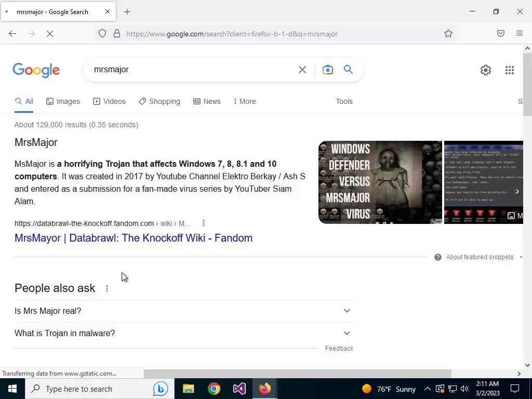
Task: Submit search with the magnifier icon
Action: (x=349, y=70)
